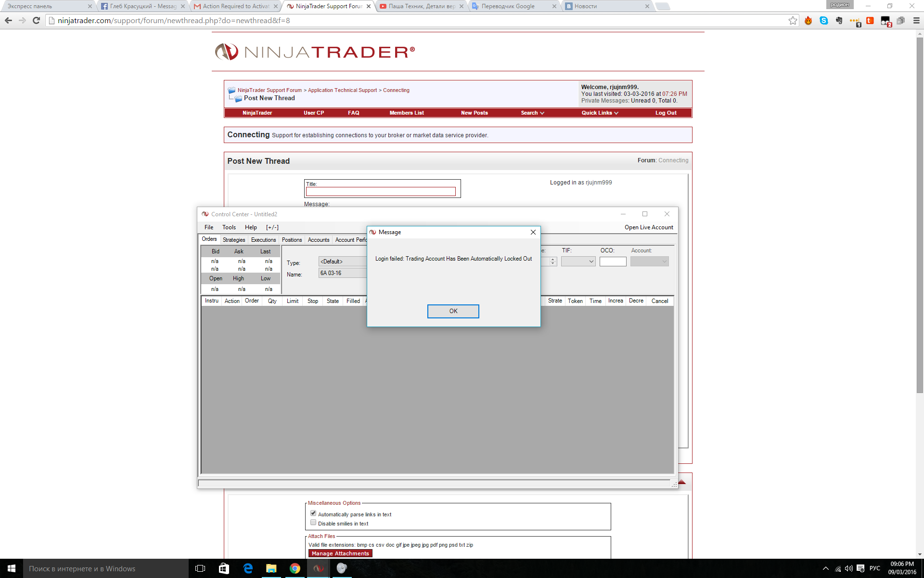Switch to the Executions tab
924x578 pixels.
point(263,240)
